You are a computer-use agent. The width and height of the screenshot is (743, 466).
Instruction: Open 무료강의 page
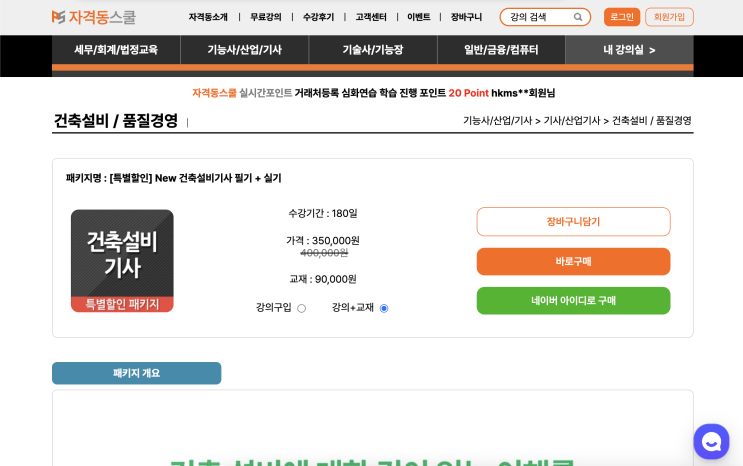[266, 17]
